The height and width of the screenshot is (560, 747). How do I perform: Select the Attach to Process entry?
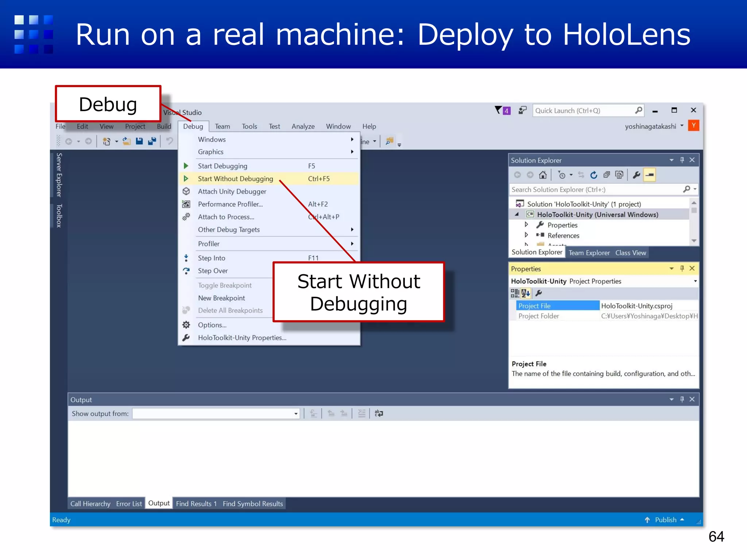click(269, 217)
